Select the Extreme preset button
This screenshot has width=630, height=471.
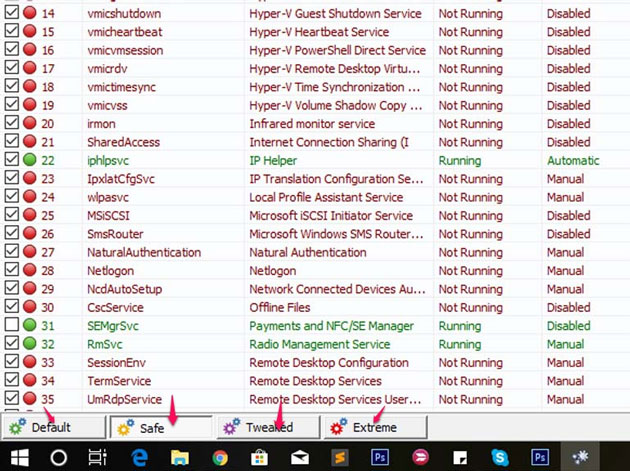375,427
